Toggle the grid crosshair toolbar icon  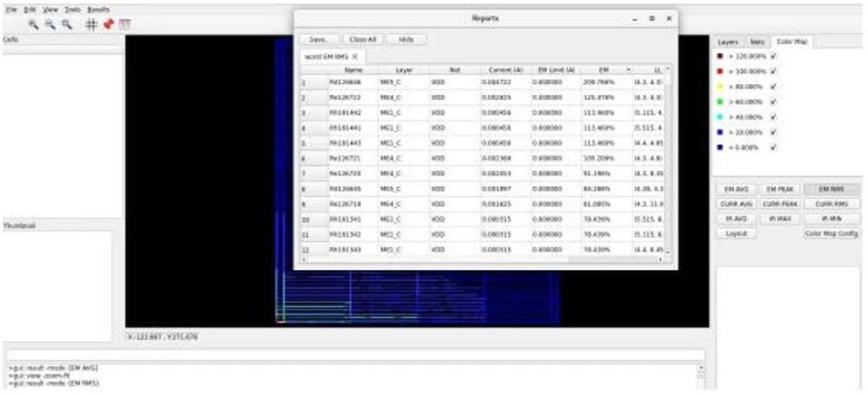click(x=92, y=24)
